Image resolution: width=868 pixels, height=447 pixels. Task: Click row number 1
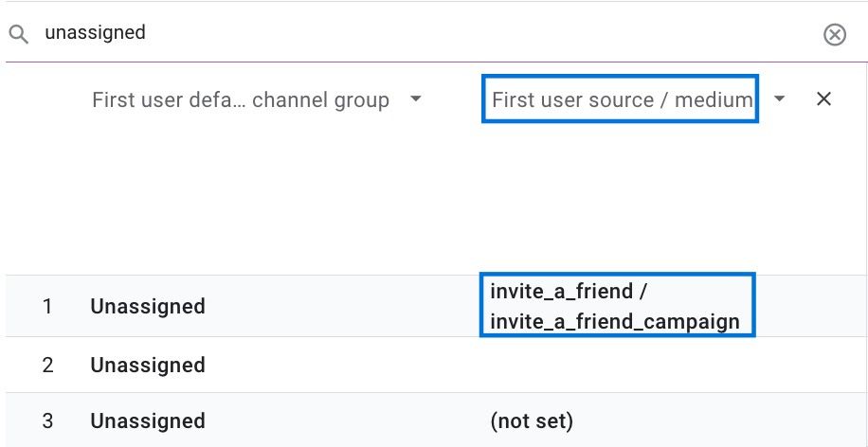[47, 306]
